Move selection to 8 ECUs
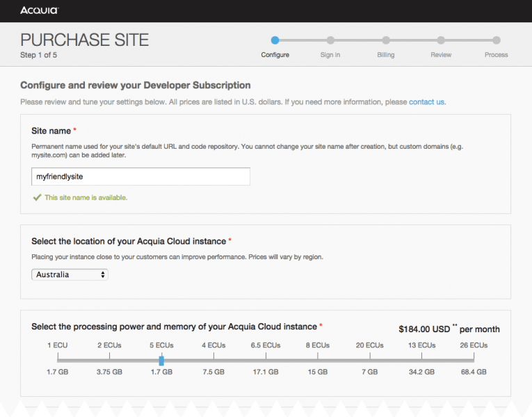The width and height of the screenshot is (532, 417). 317,359
